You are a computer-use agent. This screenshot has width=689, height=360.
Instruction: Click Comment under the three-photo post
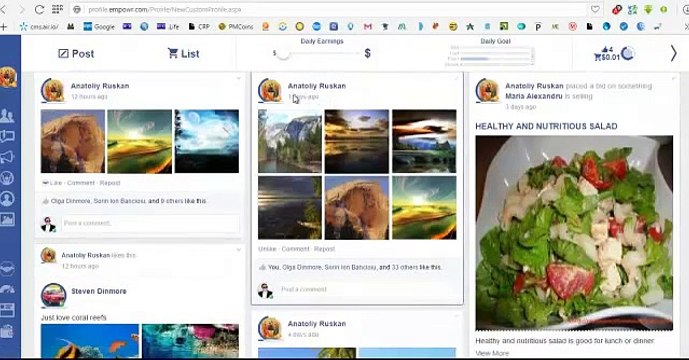tap(81, 183)
